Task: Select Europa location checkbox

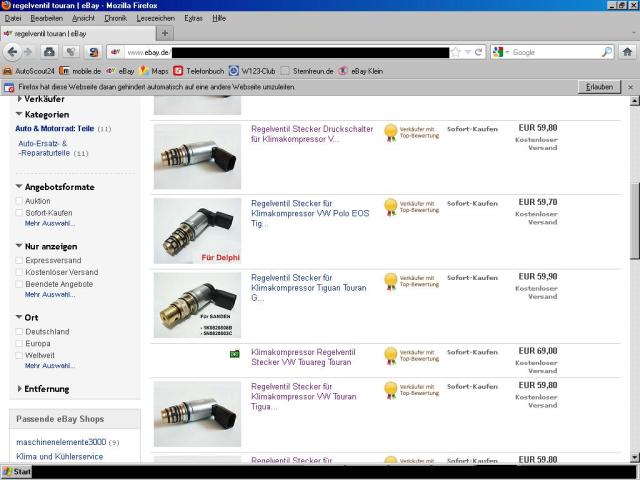Action: (x=19, y=343)
